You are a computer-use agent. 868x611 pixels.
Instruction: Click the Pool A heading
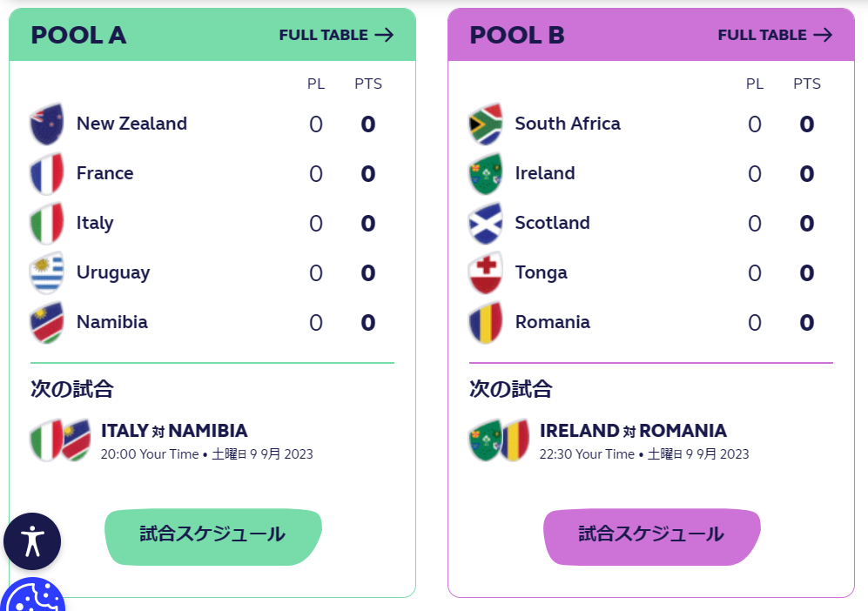[79, 35]
